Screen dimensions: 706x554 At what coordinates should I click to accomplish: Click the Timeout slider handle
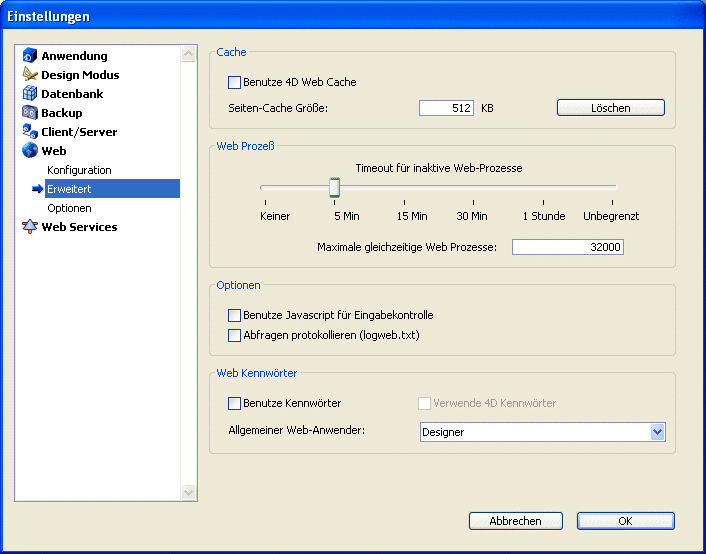(335, 187)
